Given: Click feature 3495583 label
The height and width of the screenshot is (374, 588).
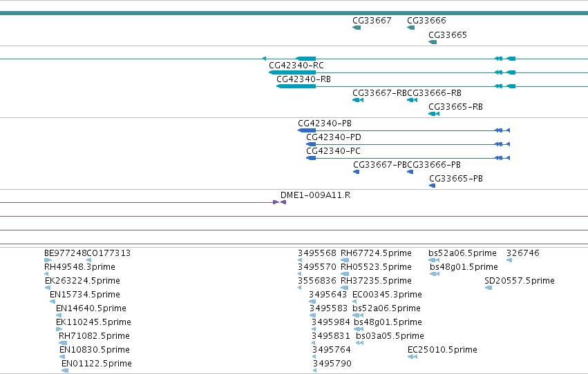Looking at the screenshot, I should 328,309.
